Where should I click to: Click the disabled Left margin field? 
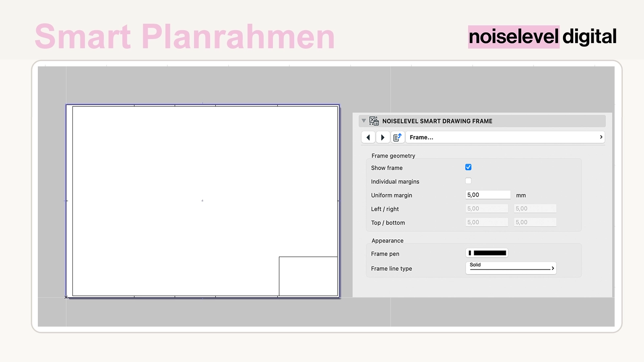click(x=487, y=208)
